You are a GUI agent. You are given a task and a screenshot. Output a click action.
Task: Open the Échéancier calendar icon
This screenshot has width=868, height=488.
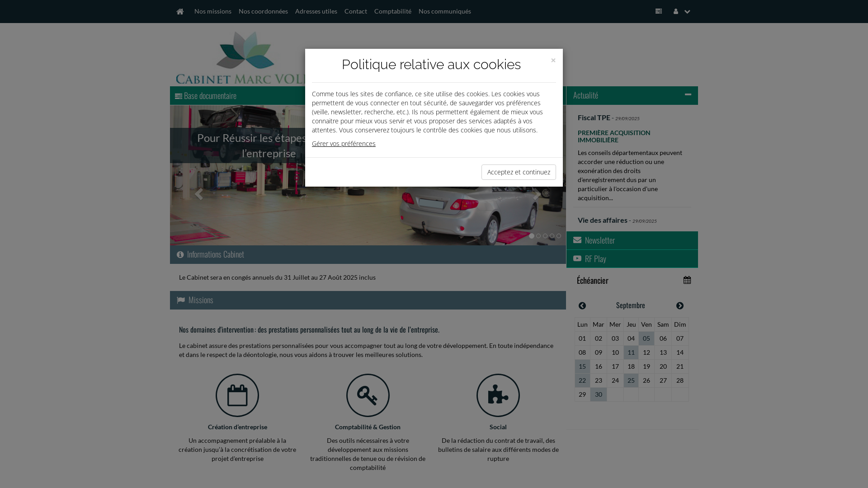click(687, 280)
